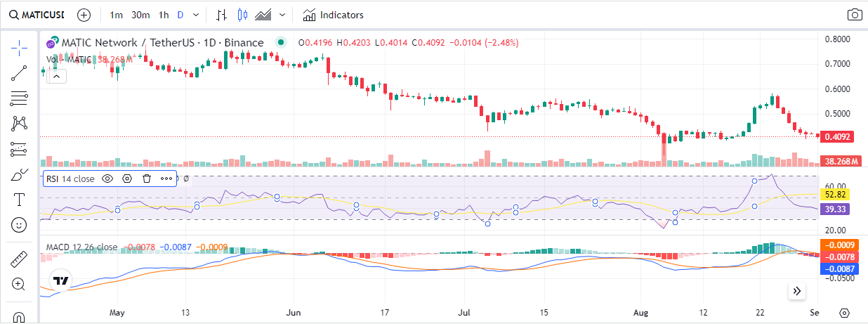868x324 pixels.
Task: Select the XABCD pattern tool
Action: [x=19, y=124]
